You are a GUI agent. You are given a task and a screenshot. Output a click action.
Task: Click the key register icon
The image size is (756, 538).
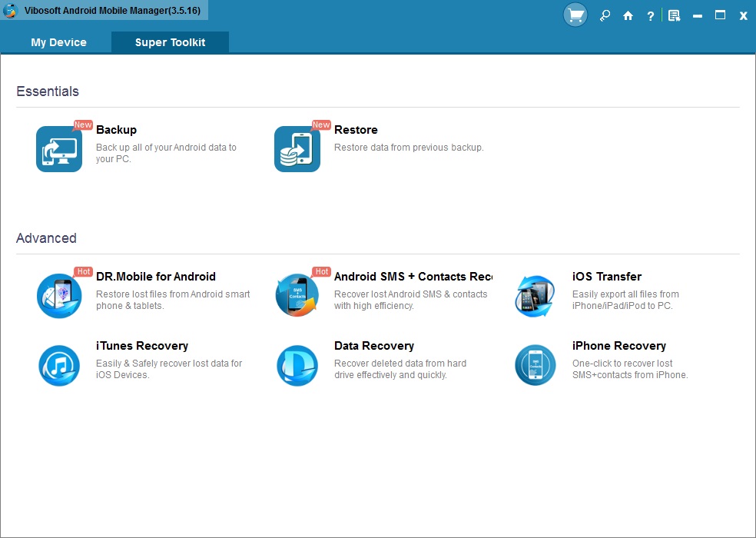click(605, 16)
